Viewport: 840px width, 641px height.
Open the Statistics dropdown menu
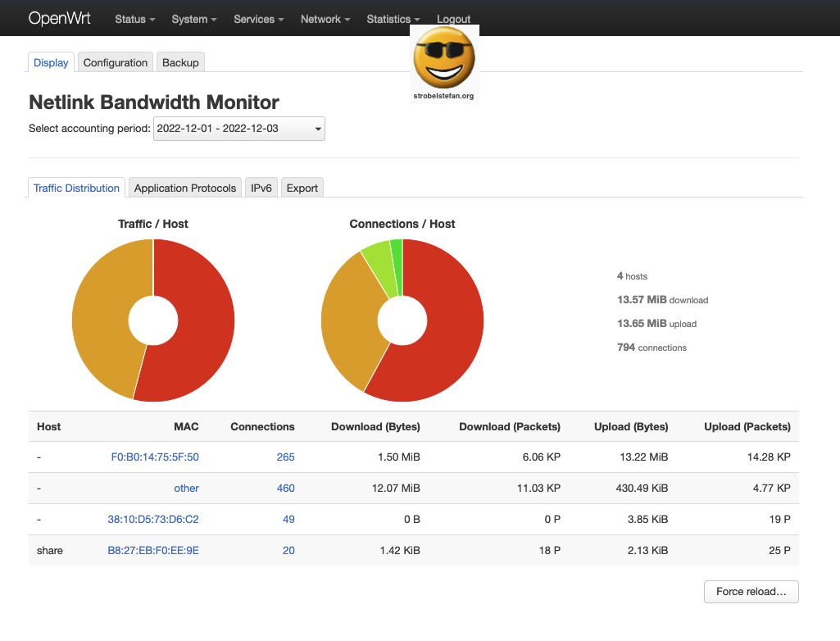pyautogui.click(x=393, y=19)
